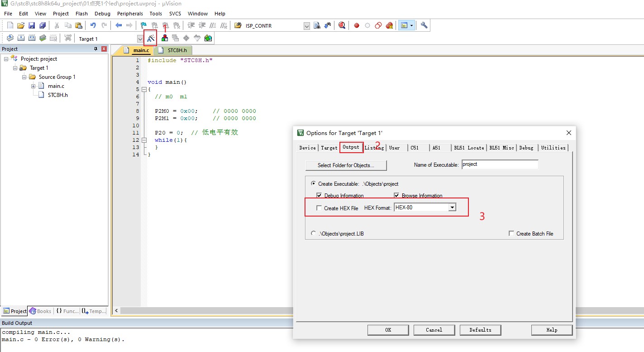Open the Flash menu
644x352 pixels.
tap(81, 14)
